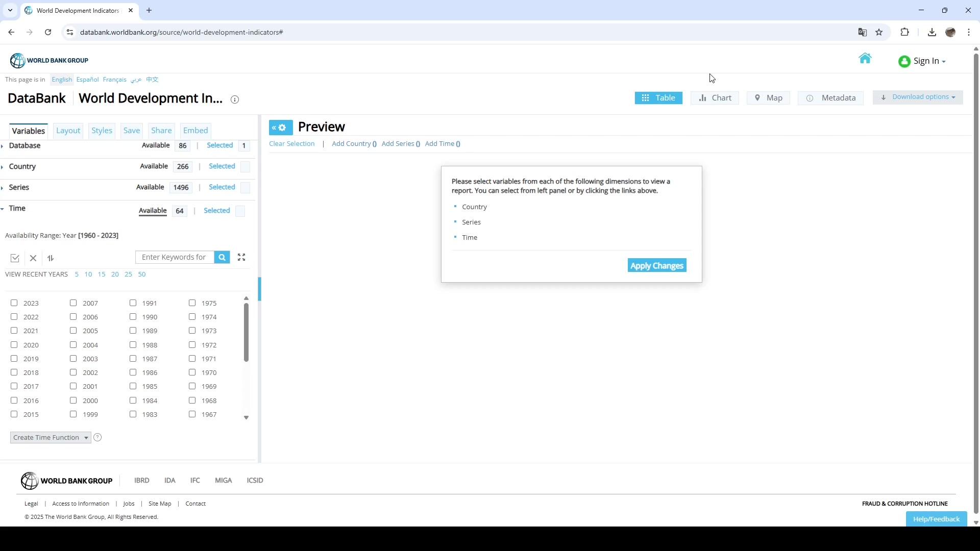This screenshot has width=980, height=551.
Task: Click the Clear Selection link
Action: (291, 143)
